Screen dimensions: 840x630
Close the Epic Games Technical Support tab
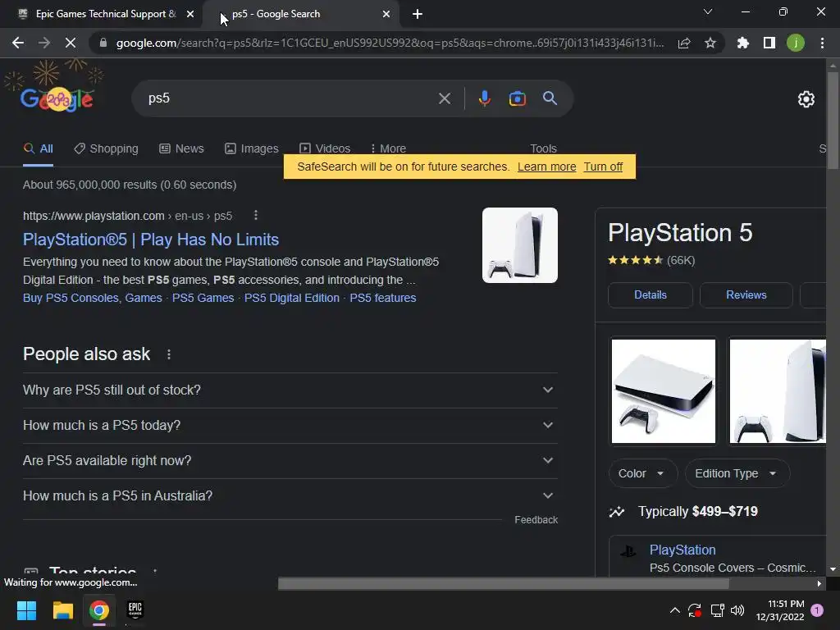190,14
